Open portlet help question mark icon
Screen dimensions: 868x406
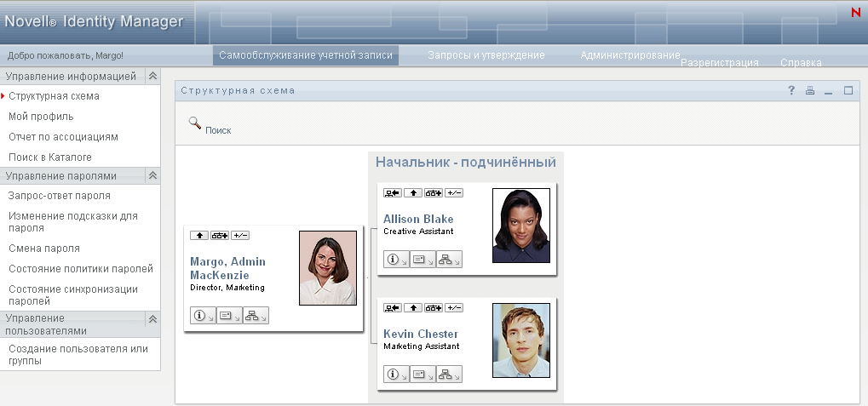point(791,90)
